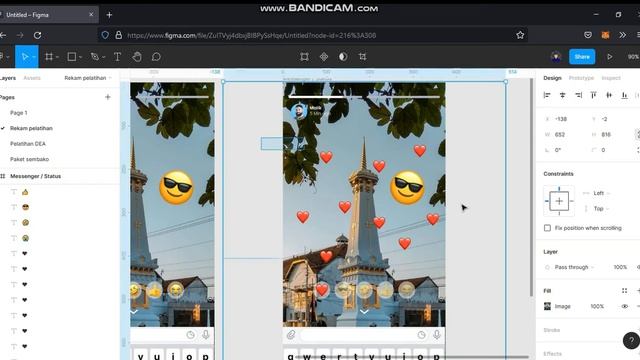Switch to the Inspect tab
The image size is (640, 360).
(x=611, y=78)
